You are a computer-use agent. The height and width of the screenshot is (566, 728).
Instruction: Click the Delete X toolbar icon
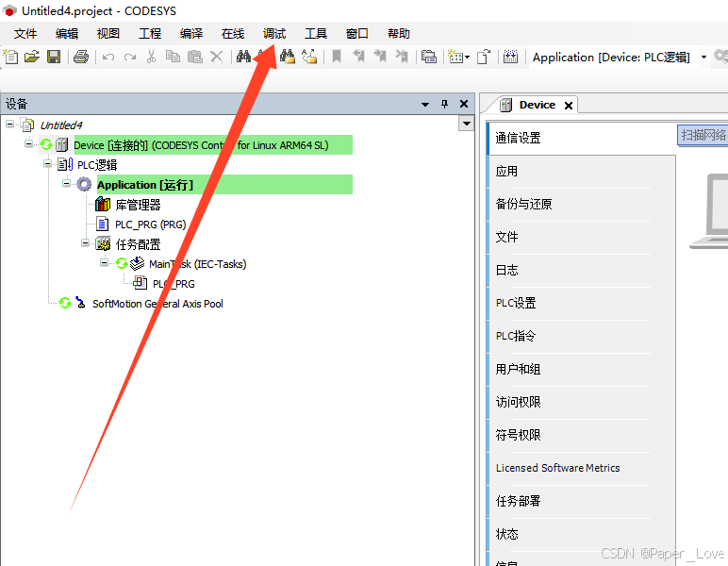pyautogui.click(x=216, y=57)
